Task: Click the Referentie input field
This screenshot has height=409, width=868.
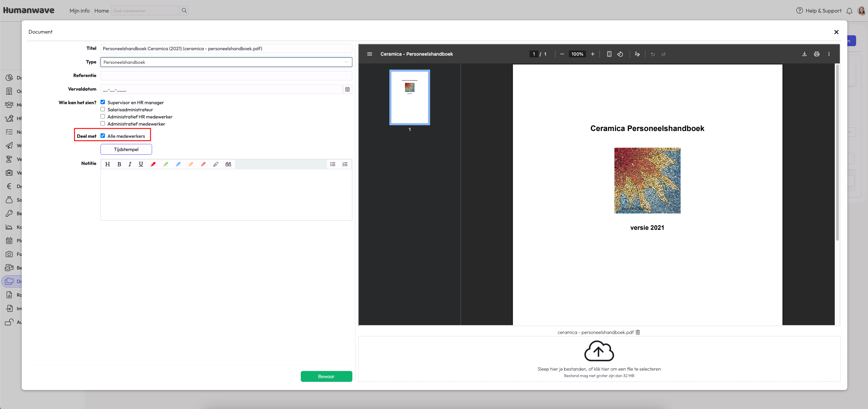Action: 226,76
